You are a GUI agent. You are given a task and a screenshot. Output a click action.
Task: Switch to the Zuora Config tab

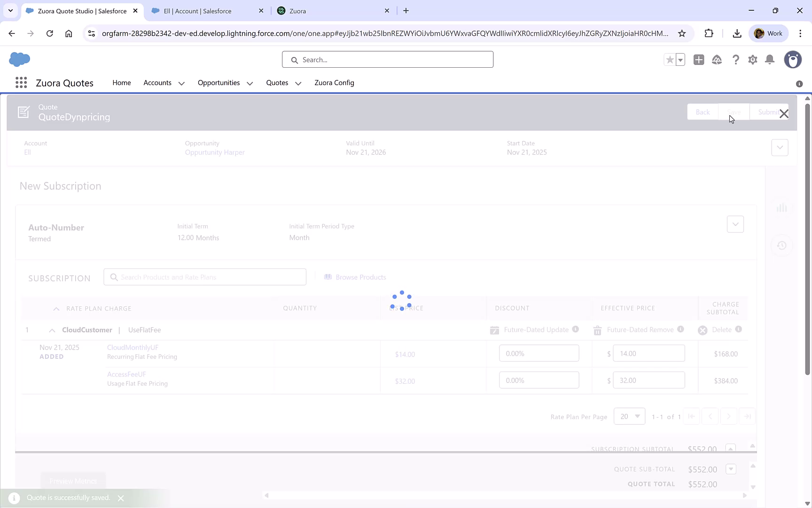click(334, 83)
